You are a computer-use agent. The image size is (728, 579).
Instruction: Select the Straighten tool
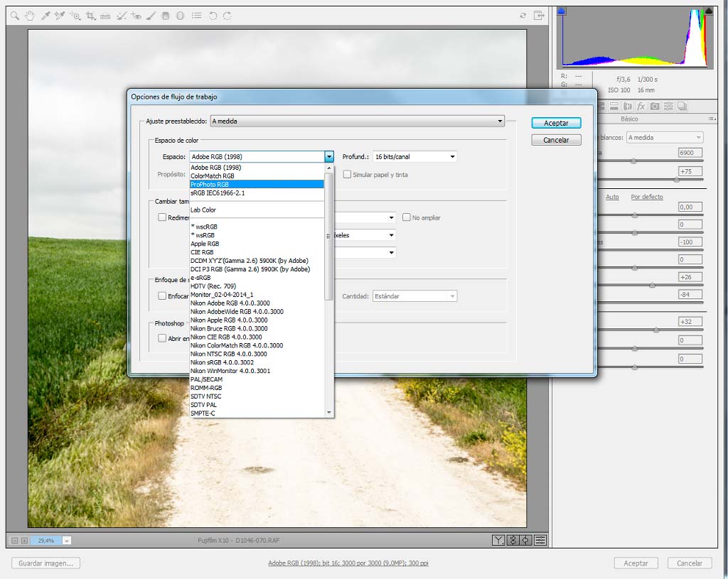click(x=105, y=16)
